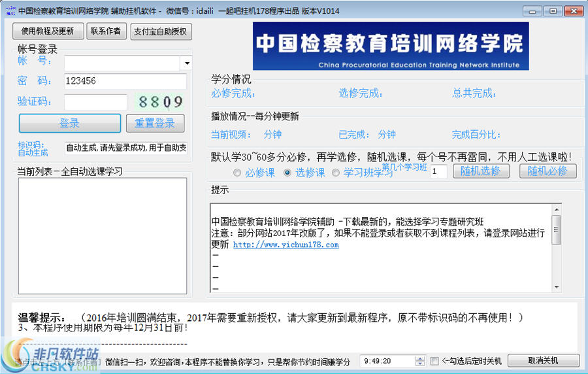The width and height of the screenshot is (588, 374).
Task: Click the 总共完成 label
Action: point(474,93)
